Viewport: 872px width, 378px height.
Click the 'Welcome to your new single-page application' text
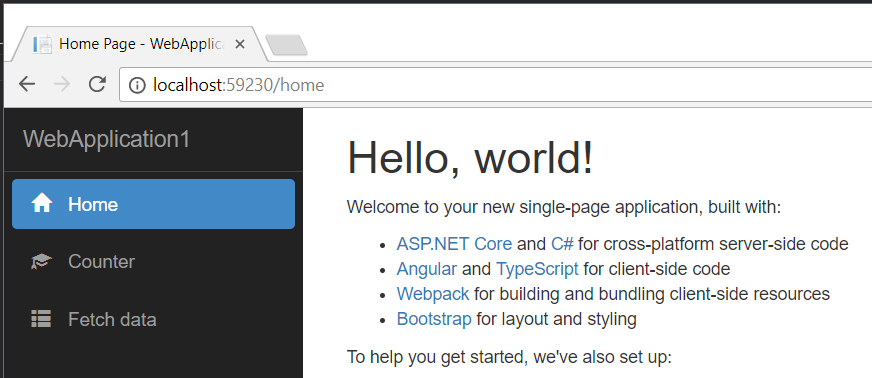tap(564, 207)
